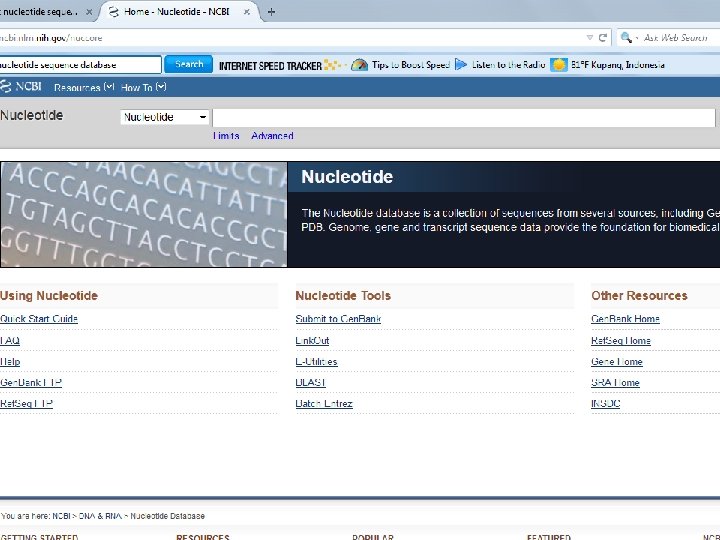
Task: Open the Advanced search link
Action: [x=272, y=136]
